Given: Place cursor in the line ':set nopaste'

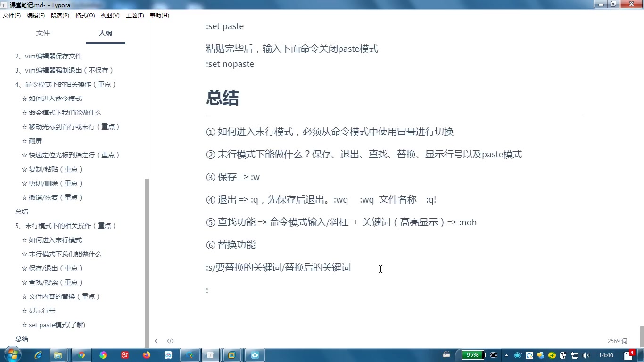Looking at the screenshot, I should point(230,64).
